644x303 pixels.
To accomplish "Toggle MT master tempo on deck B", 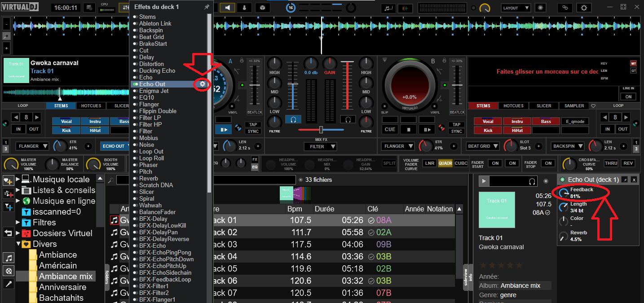I will click(634, 64).
